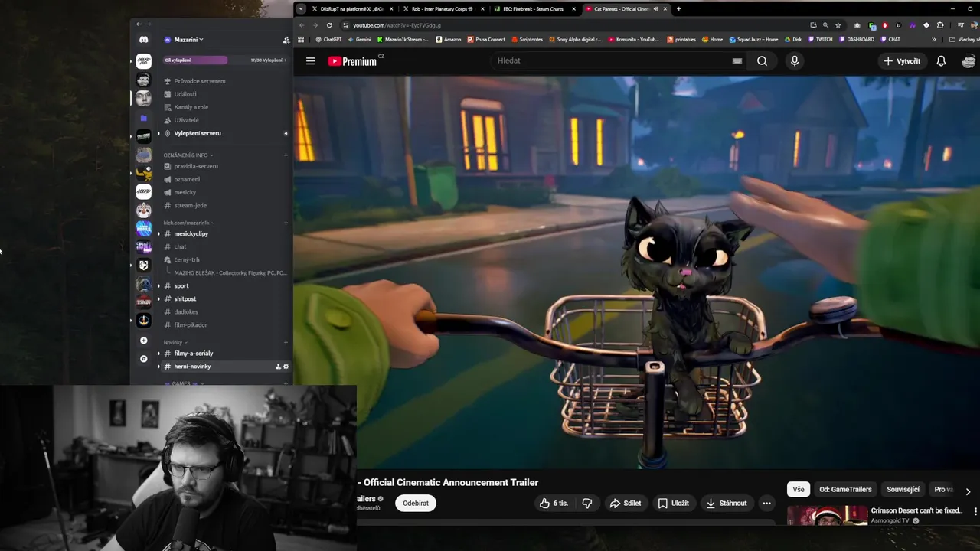Image resolution: width=980 pixels, height=551 pixels.
Task: Open herní-novinky channel settings gear
Action: 286,367
